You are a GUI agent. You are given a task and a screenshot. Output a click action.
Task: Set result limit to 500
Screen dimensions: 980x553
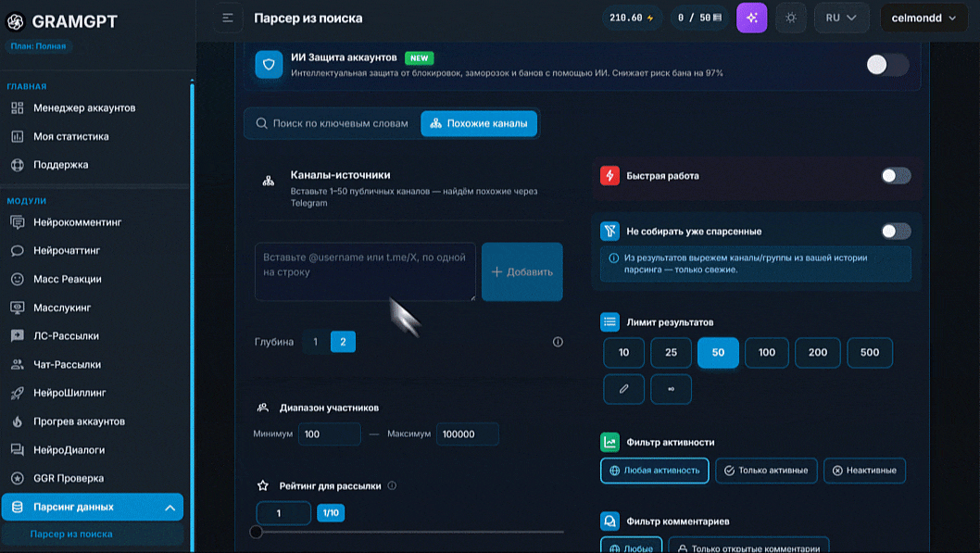[870, 352]
